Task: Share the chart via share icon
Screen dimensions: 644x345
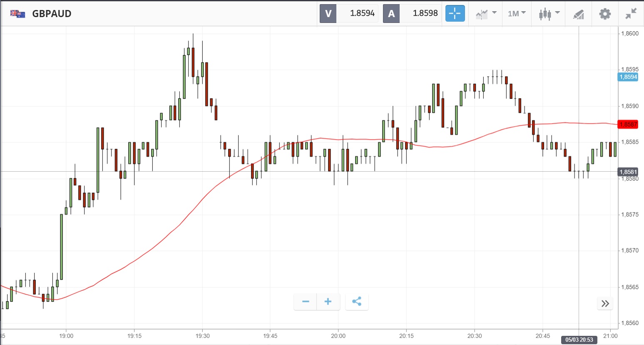Action: coord(357,302)
